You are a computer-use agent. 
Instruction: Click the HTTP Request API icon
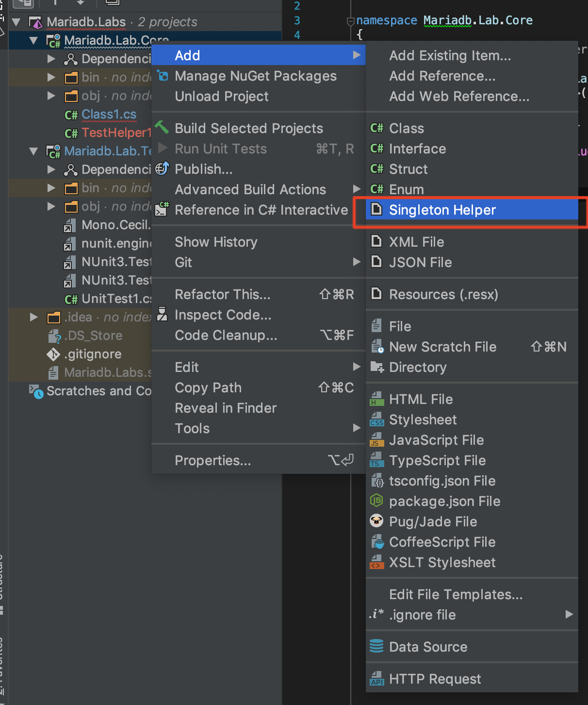coord(376,678)
